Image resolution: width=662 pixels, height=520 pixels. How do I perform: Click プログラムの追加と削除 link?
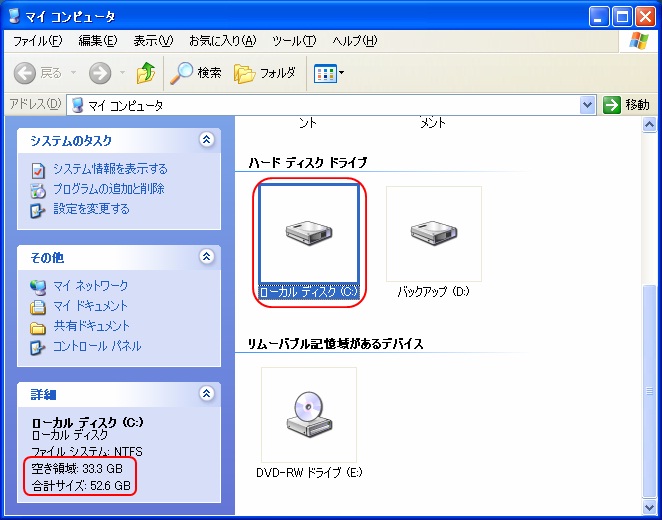click(x=108, y=189)
